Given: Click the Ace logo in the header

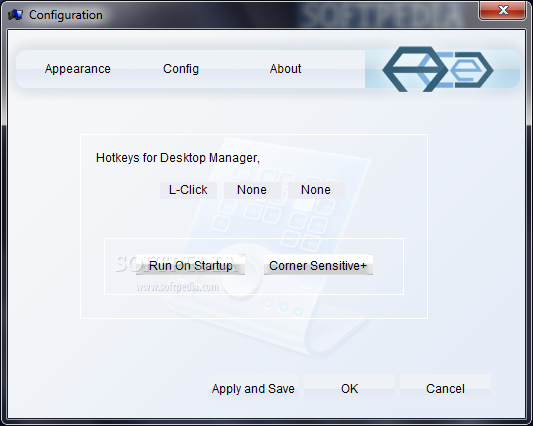Looking at the screenshot, I should pyautogui.click(x=438, y=69).
